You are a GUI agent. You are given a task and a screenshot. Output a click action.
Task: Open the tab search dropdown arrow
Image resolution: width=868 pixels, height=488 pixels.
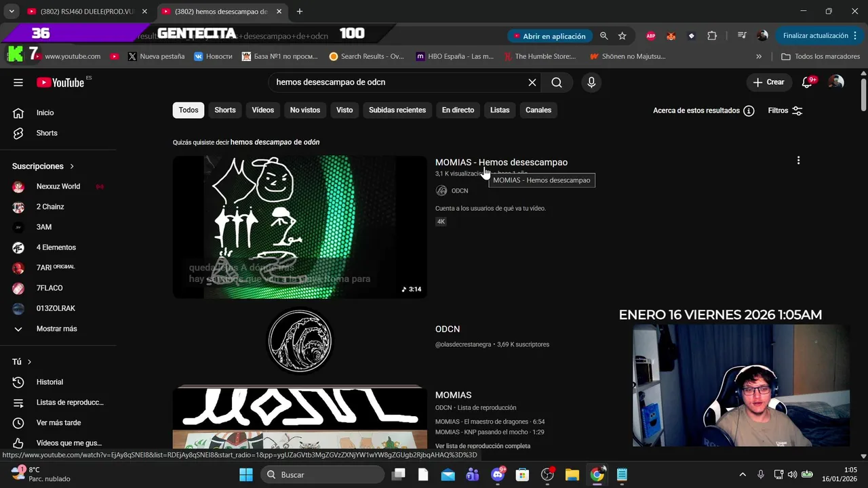tap(12, 12)
